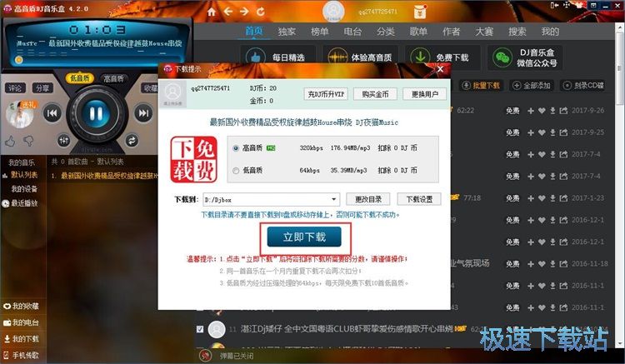625x364 pixels.
Task: Open 我的收藏 favorites
Action: (22, 306)
